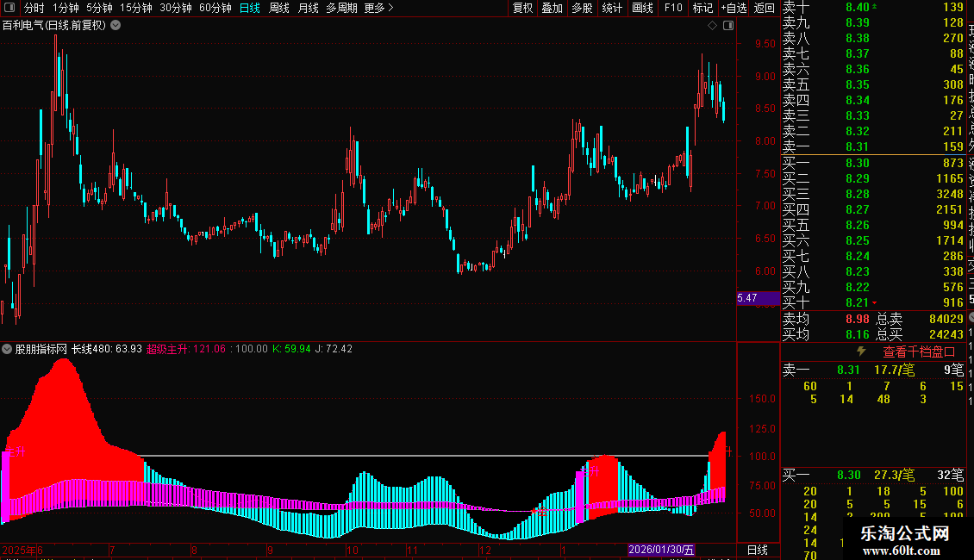Click 查看千档盘口 link

(x=919, y=352)
